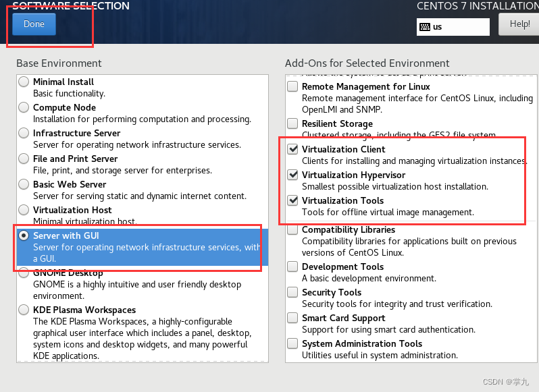Image resolution: width=539 pixels, height=392 pixels.
Task: Uncheck Virtualization Client checkbox
Action: click(292, 149)
